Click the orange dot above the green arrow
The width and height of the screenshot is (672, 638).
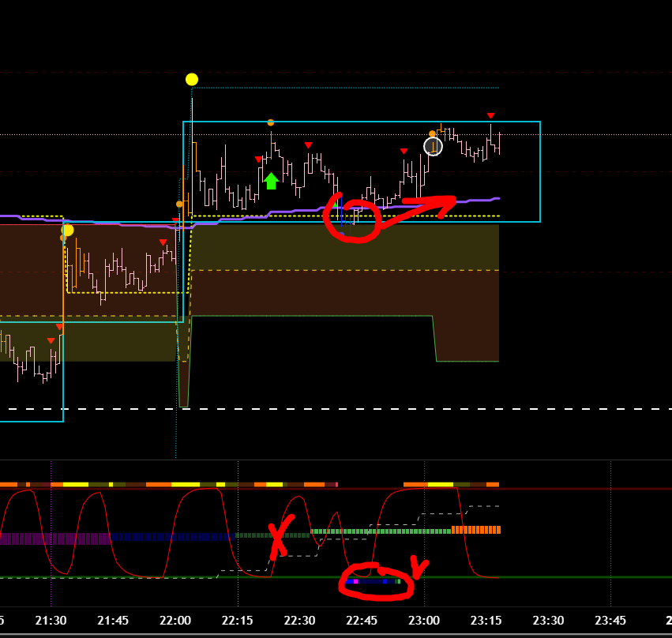(271, 122)
